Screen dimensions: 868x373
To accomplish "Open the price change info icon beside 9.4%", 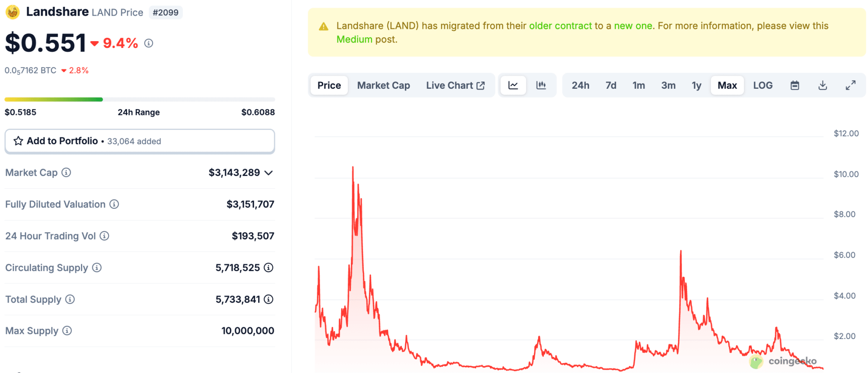I will tap(148, 43).
